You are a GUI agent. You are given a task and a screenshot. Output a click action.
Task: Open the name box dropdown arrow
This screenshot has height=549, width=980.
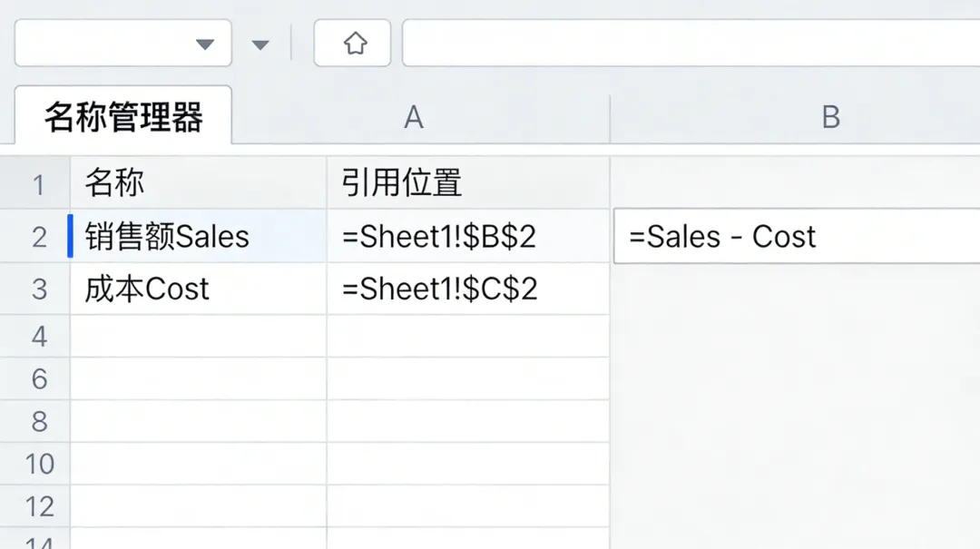(x=205, y=44)
